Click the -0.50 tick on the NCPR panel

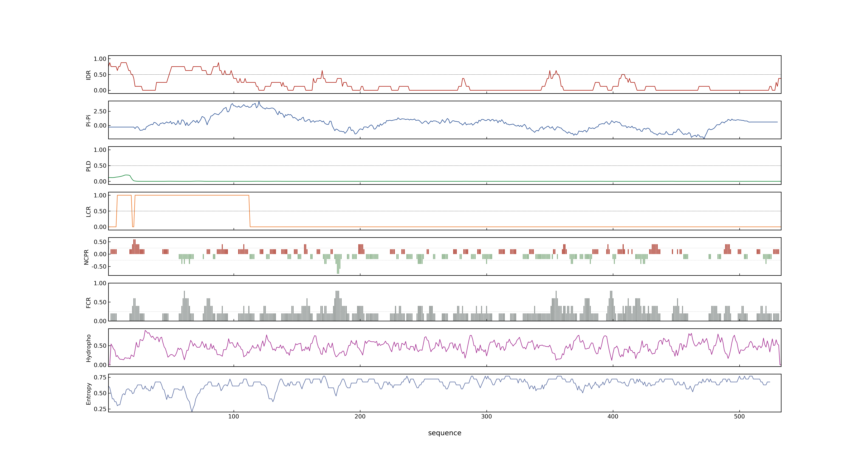tap(99, 267)
